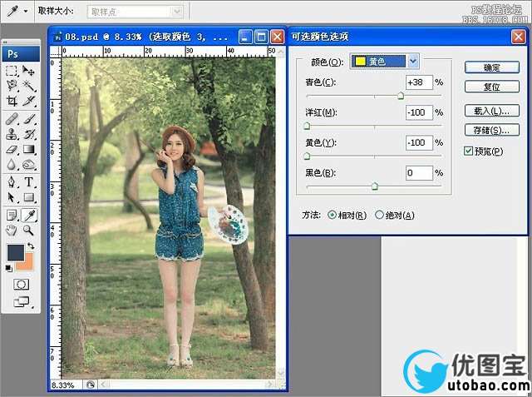Select the Crop tool
This screenshot has width=532, height=397.
click(12, 101)
